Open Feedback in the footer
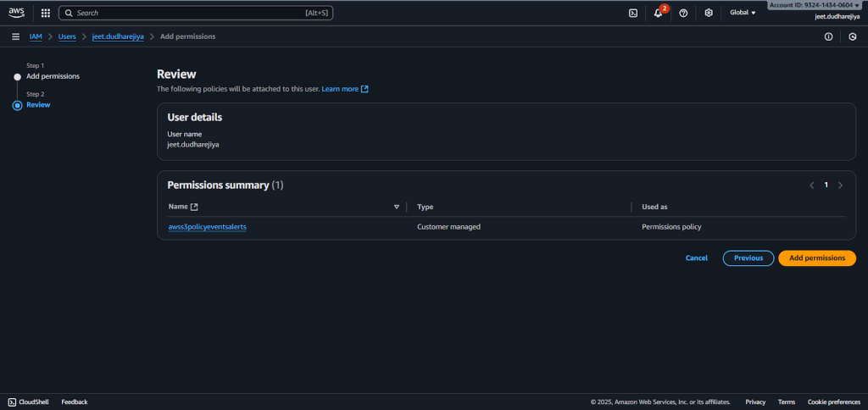Screen dimensions: 868x410 click(75, 402)
